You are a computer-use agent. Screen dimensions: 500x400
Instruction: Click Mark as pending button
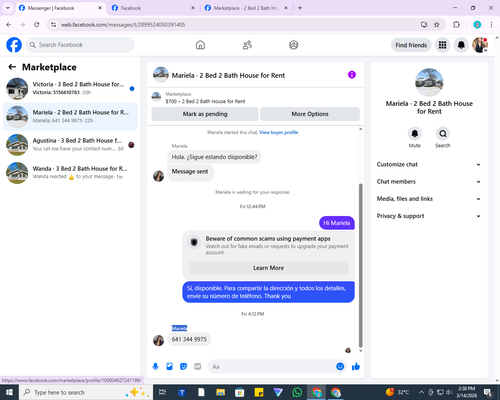205,114
